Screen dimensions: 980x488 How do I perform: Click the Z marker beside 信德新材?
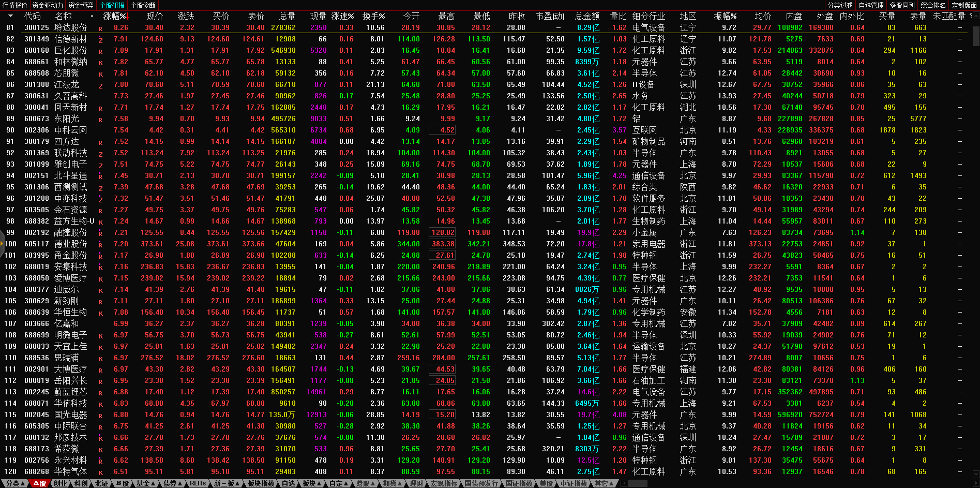100,40
